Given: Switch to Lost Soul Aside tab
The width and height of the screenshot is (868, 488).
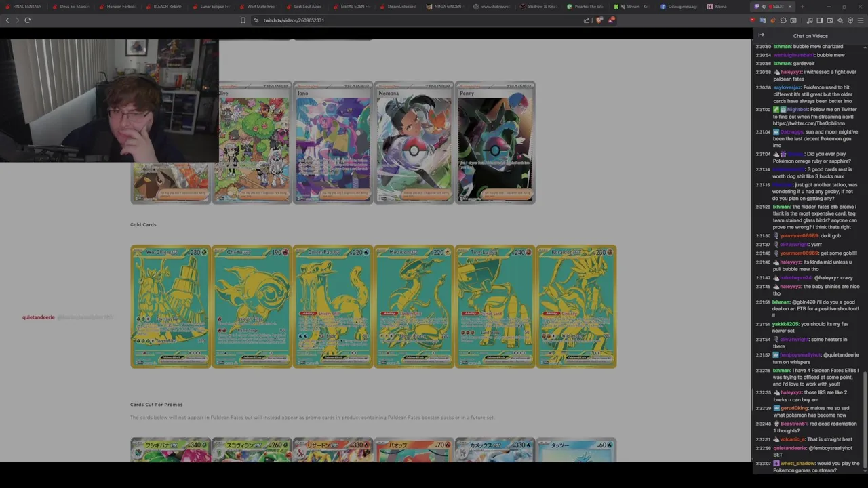Looking at the screenshot, I should coord(304,7).
